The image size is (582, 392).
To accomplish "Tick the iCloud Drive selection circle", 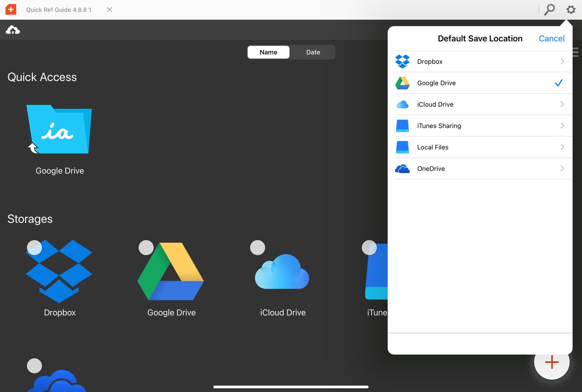I will pos(257,247).
